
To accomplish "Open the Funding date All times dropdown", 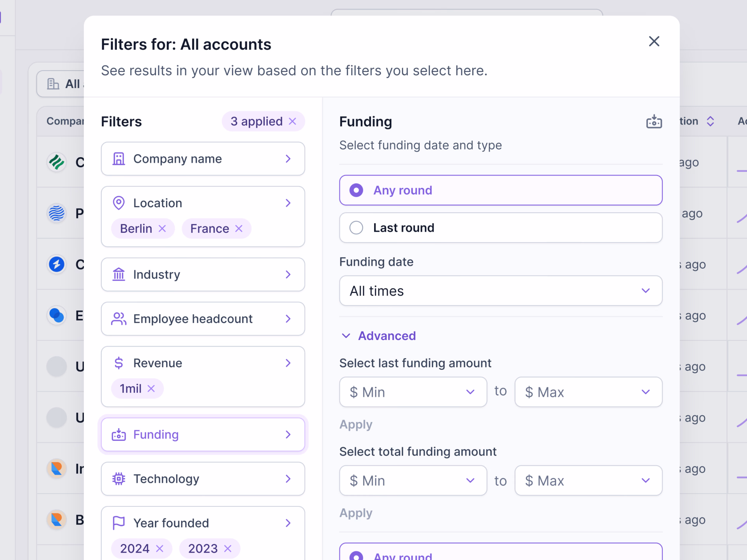I will tap(501, 291).
